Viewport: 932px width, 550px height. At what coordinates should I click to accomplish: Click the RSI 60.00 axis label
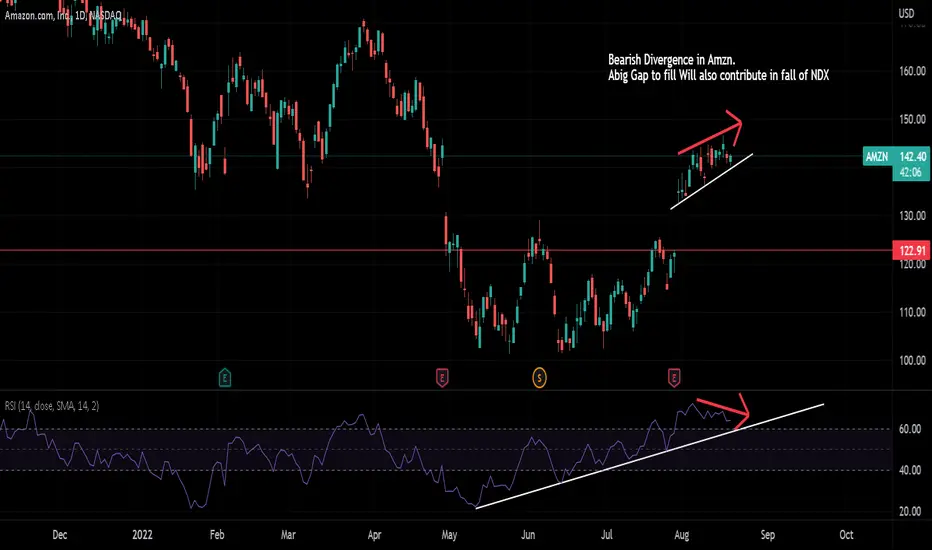tap(910, 429)
